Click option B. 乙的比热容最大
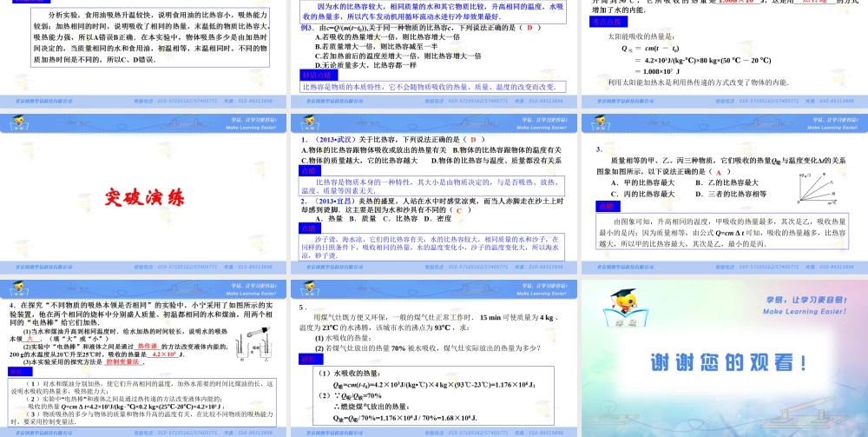868x437 pixels. tap(727, 182)
